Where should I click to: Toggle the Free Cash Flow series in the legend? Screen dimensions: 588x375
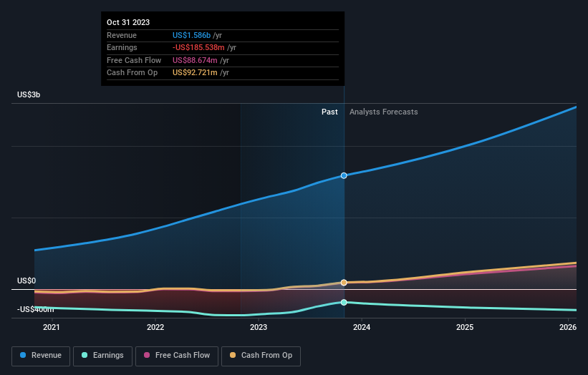point(177,356)
